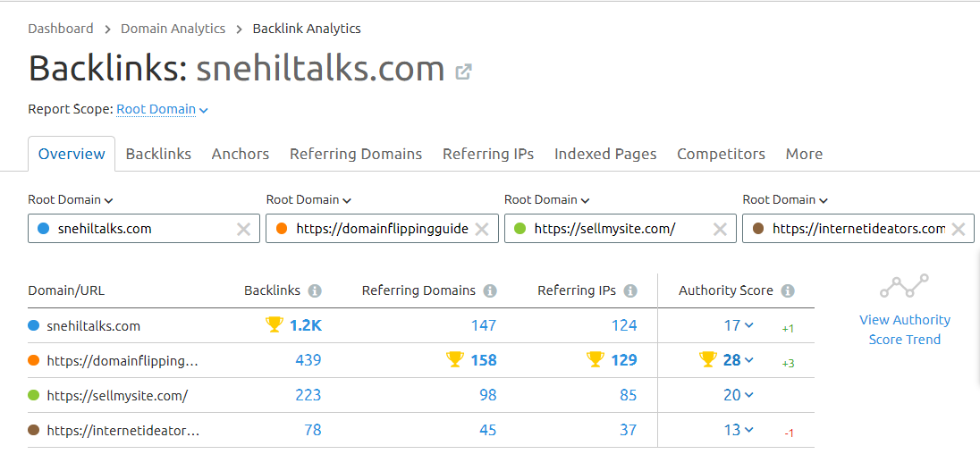The height and width of the screenshot is (471, 980).
Task: Open external link icon beside snehiltalks.com title
Action: (463, 71)
